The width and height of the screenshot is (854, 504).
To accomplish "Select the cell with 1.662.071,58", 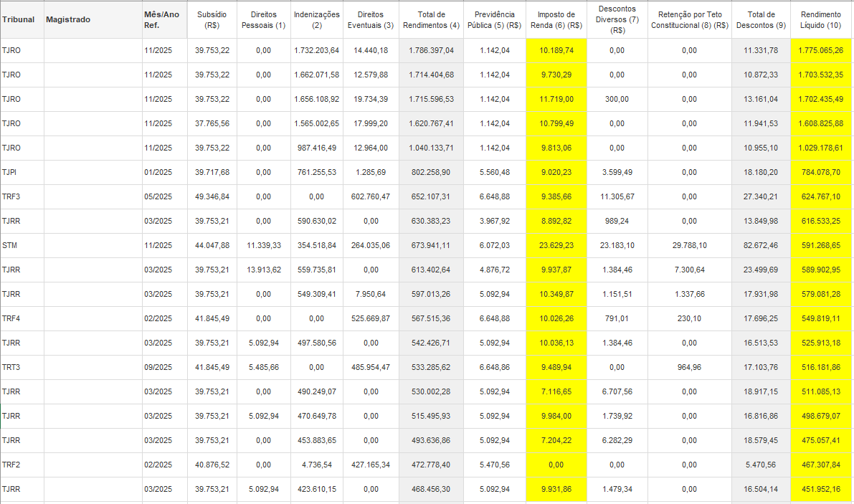I will pyautogui.click(x=316, y=75).
